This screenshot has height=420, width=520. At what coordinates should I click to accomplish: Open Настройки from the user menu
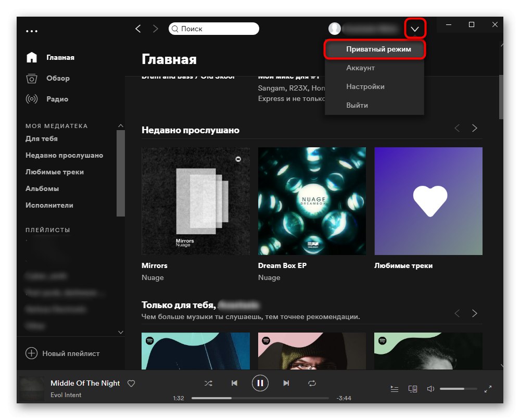pos(374,86)
